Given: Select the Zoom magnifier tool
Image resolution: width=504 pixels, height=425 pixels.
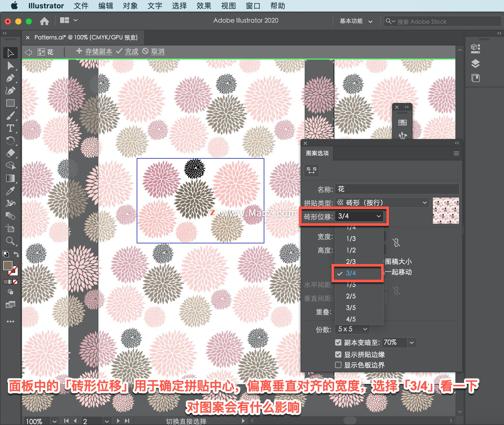Looking at the screenshot, I should coord(10,241).
